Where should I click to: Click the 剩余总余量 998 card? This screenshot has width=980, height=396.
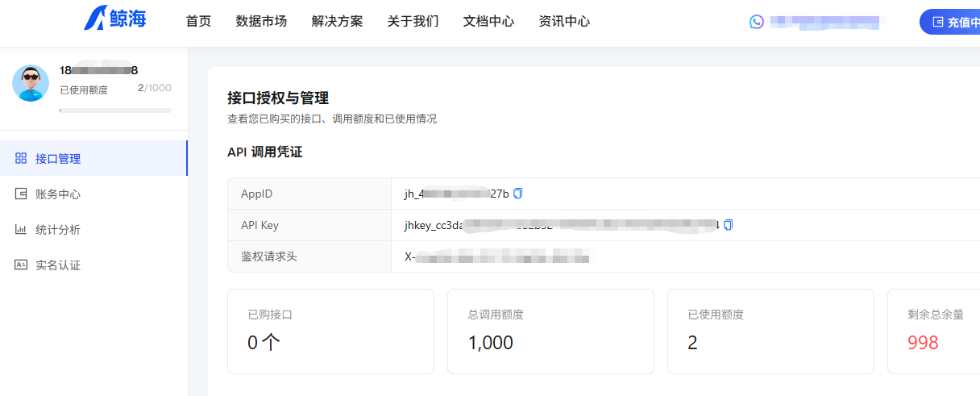coord(934,331)
